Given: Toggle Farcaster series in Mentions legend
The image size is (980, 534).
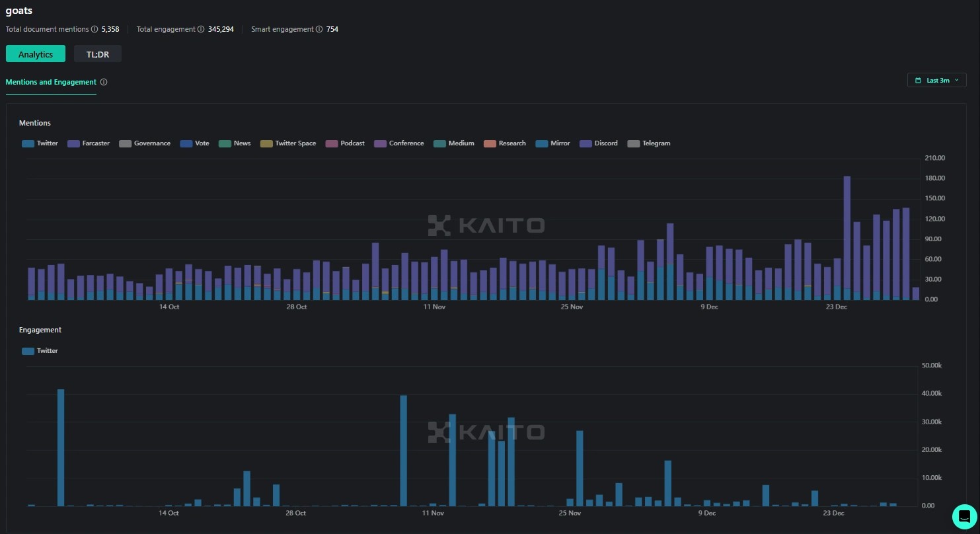Looking at the screenshot, I should [89, 143].
